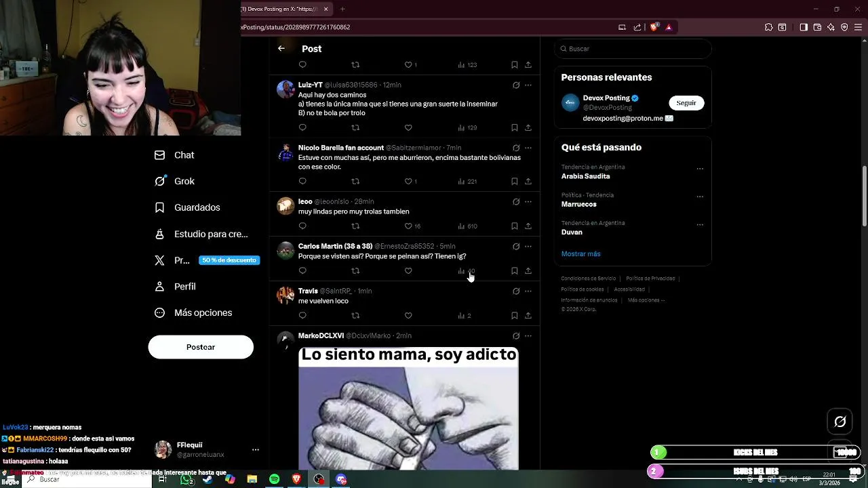Reply to Carlos Martin's comment
Screen dimensions: 868x488
click(302, 270)
